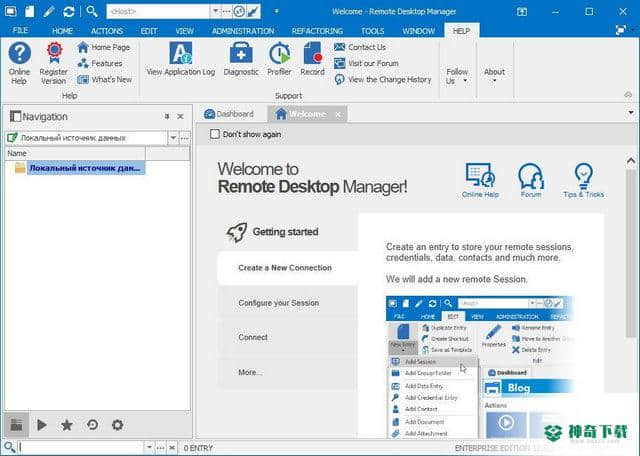Click the ellipsis button beside data source
The height and width of the screenshot is (456, 640).
click(184, 138)
